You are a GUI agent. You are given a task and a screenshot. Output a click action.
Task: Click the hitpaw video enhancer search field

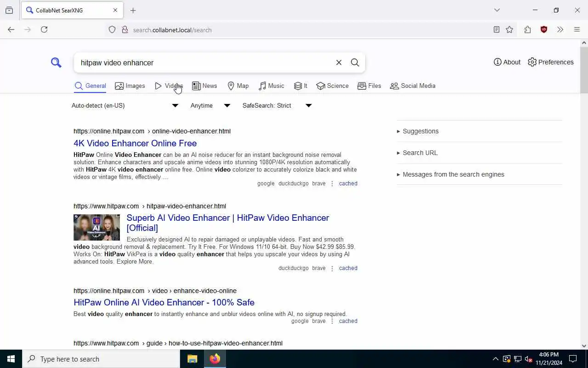click(204, 63)
